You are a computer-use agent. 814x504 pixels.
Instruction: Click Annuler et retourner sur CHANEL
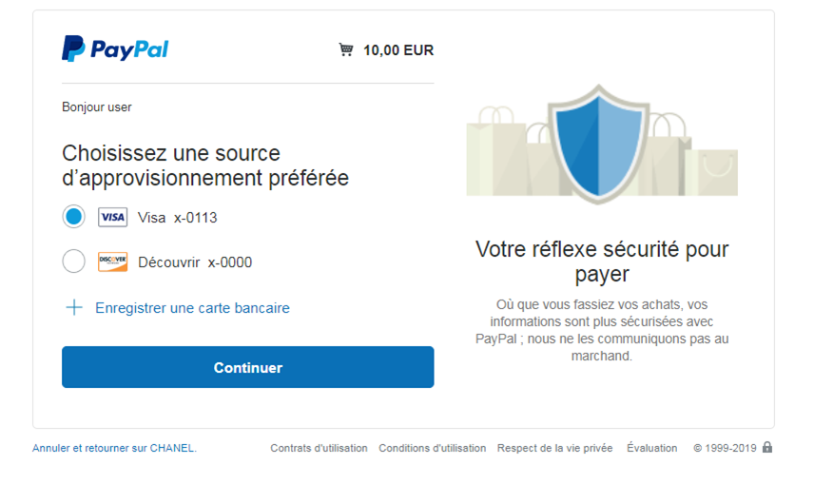coord(114,448)
